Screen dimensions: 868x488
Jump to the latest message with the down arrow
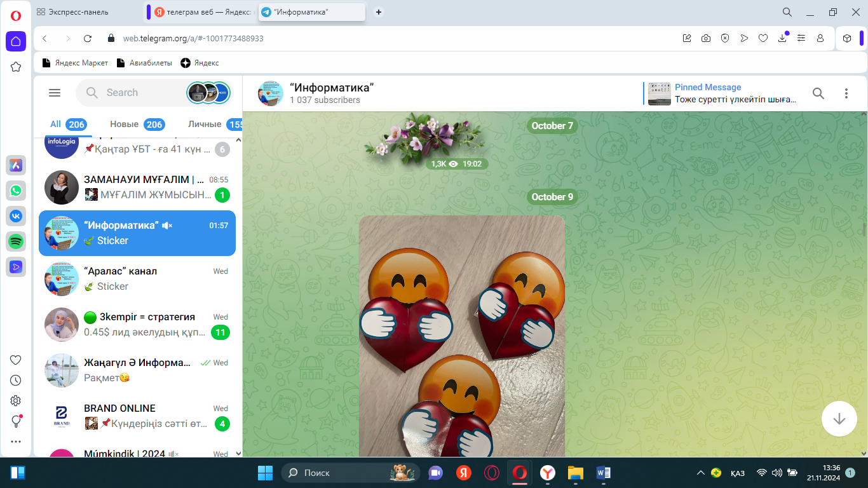point(839,419)
